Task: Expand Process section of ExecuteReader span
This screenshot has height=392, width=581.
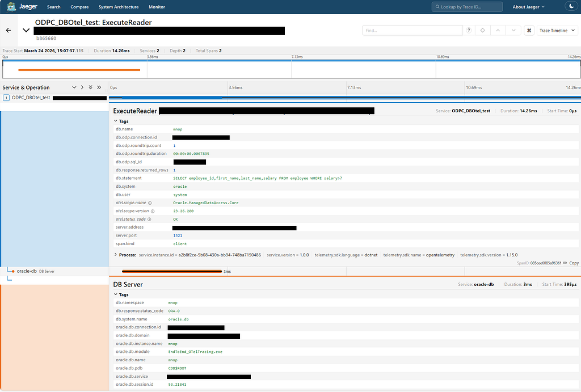Action: tap(125, 255)
